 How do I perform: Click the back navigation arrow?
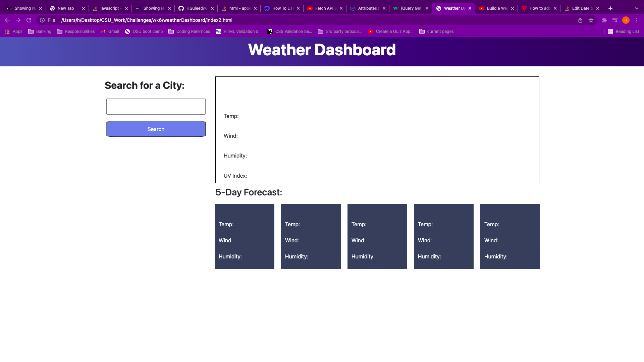(x=7, y=20)
